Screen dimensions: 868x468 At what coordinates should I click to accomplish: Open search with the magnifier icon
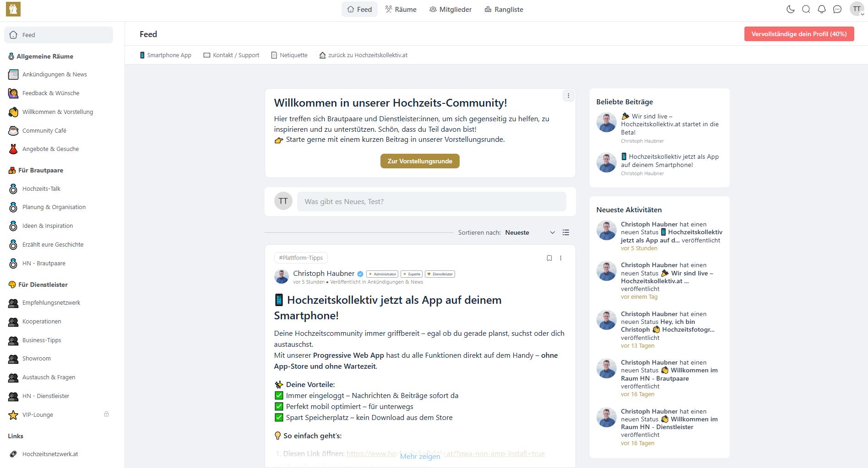point(806,9)
